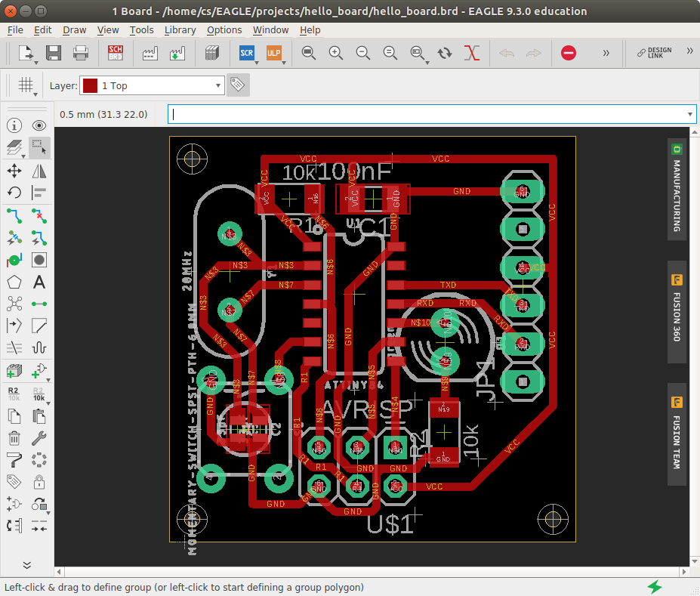Screen dimensions: 700x596
Task: Select the Name tool (R2 10k)
Action: tap(14, 394)
